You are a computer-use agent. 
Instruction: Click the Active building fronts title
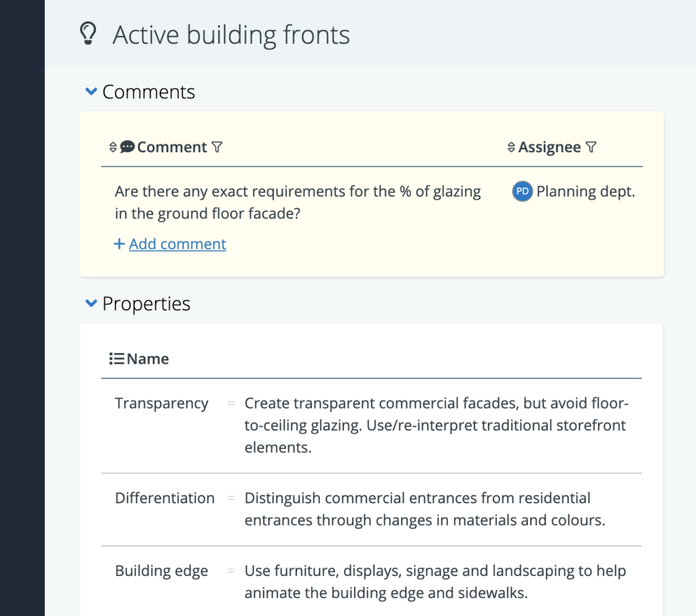(x=231, y=35)
